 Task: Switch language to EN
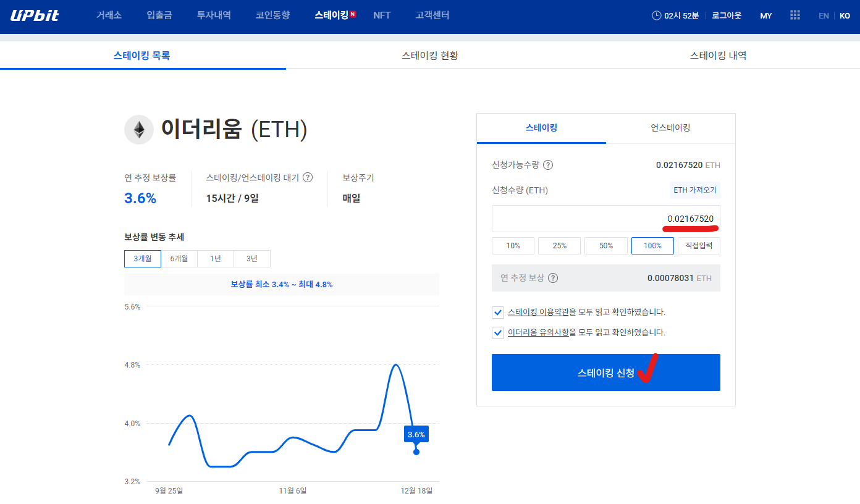click(824, 15)
